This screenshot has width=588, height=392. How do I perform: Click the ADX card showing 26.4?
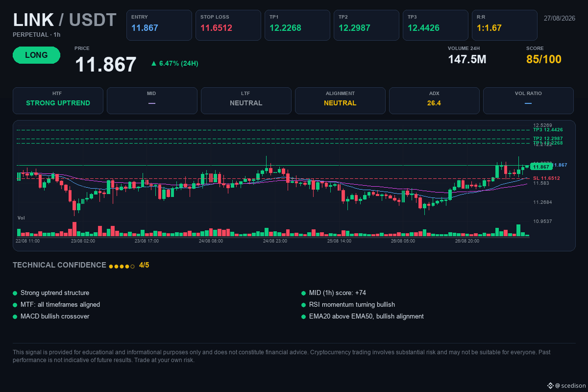434,100
